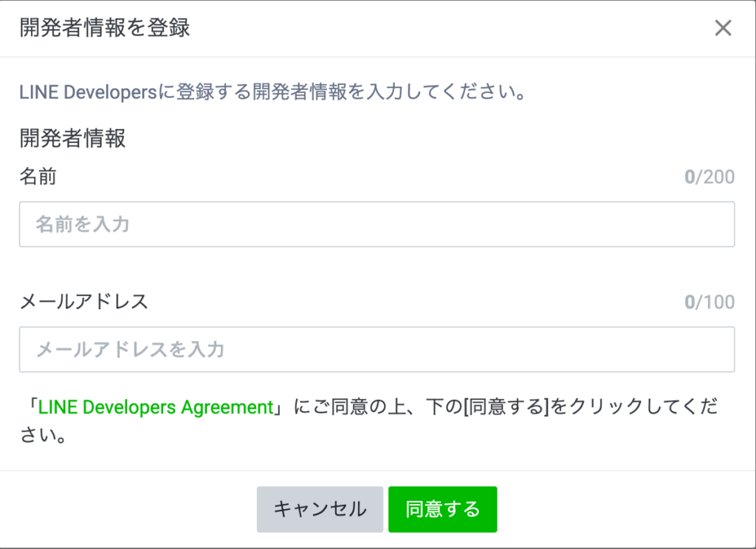Click the 名前 name input field
The image size is (756, 549).
tap(377, 224)
